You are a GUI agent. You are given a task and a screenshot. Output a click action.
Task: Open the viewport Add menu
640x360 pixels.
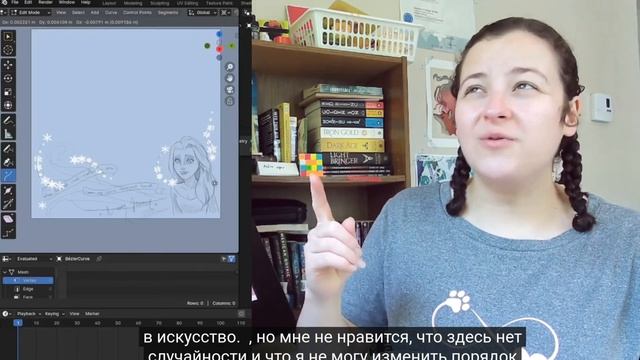(x=95, y=13)
